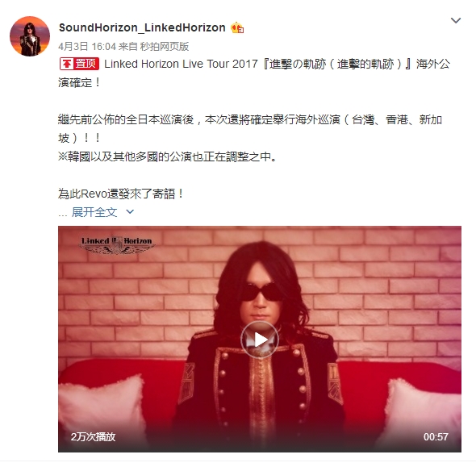Click the ※韓國 notice line

[167, 157]
